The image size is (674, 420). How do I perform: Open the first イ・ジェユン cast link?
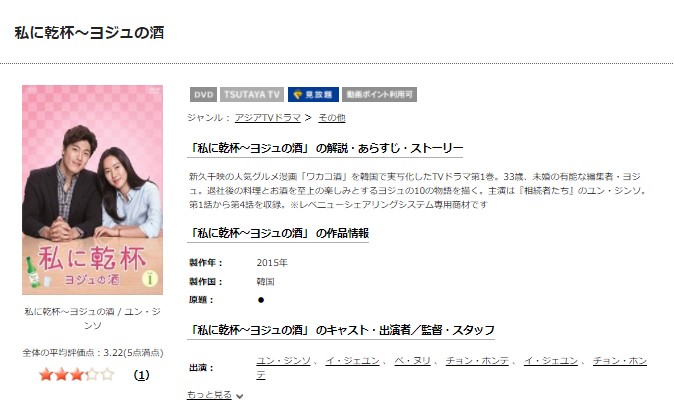tap(352, 361)
